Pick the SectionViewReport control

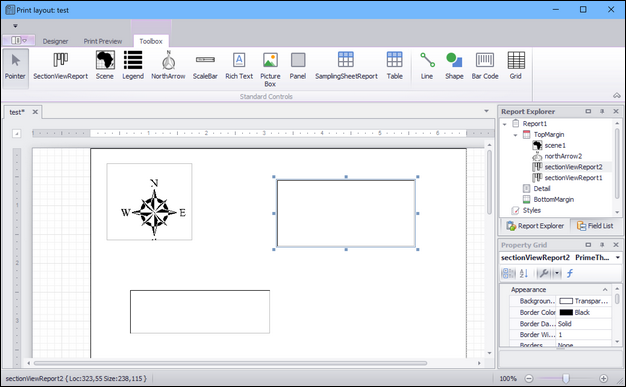pos(60,66)
